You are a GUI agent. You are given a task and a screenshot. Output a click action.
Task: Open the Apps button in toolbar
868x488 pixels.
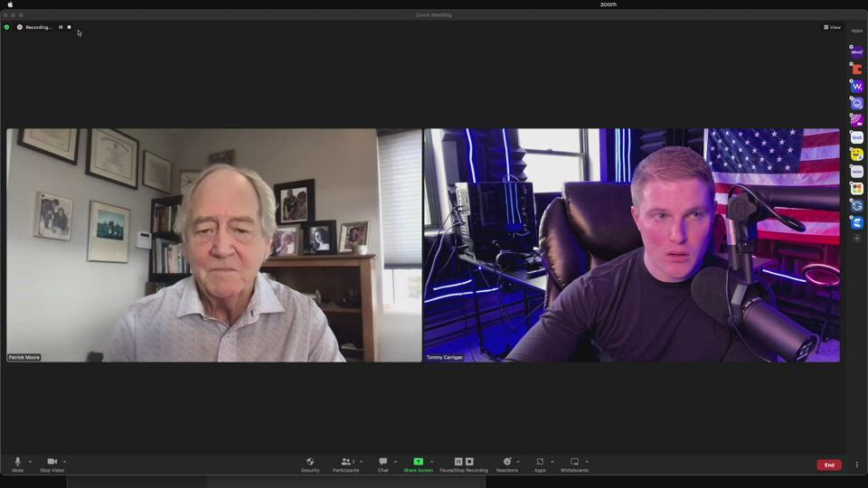(540, 462)
